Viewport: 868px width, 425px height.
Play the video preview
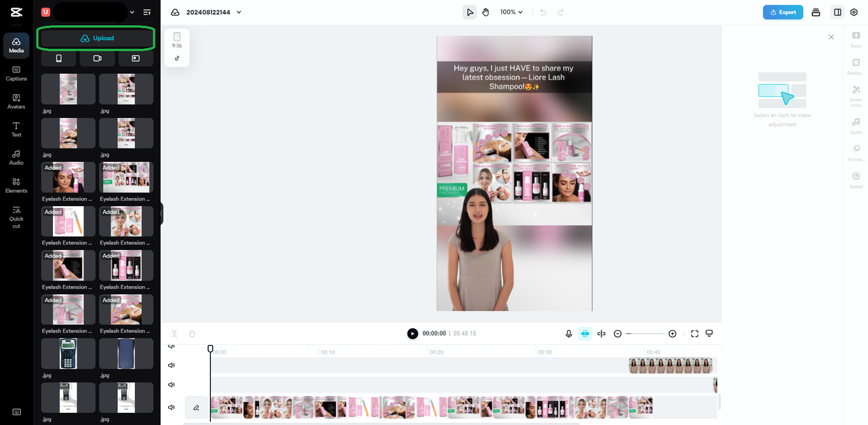(412, 333)
